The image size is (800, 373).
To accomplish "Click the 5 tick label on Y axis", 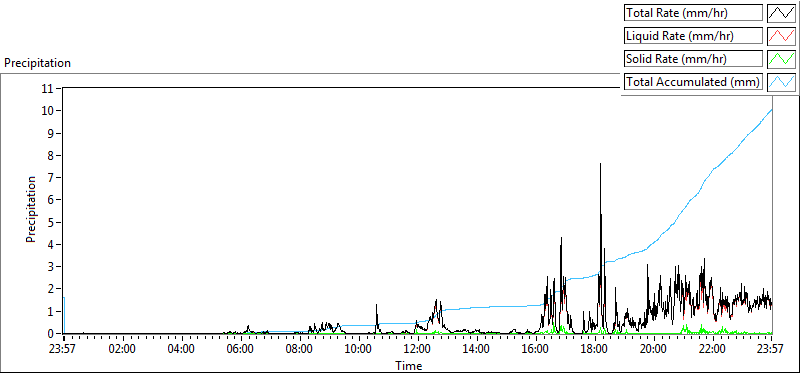I will point(51,222).
